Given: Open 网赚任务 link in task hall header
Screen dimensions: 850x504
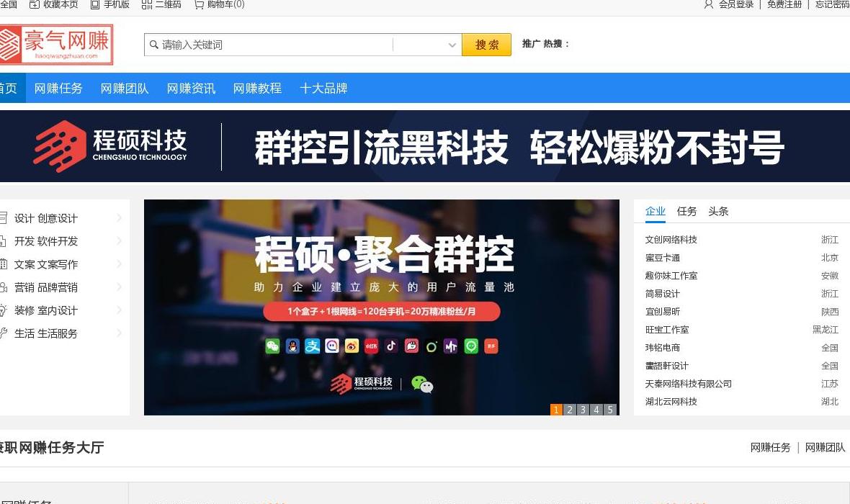Looking at the screenshot, I should click(770, 448).
